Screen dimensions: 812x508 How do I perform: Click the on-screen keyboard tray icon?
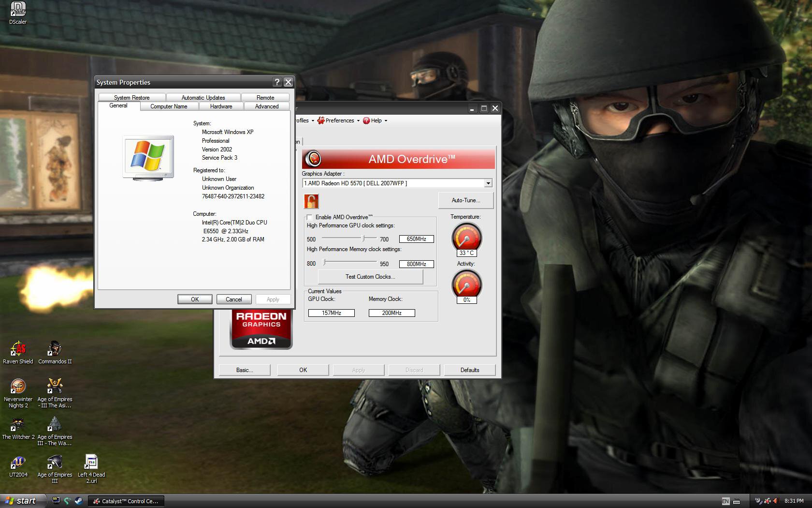click(x=737, y=501)
